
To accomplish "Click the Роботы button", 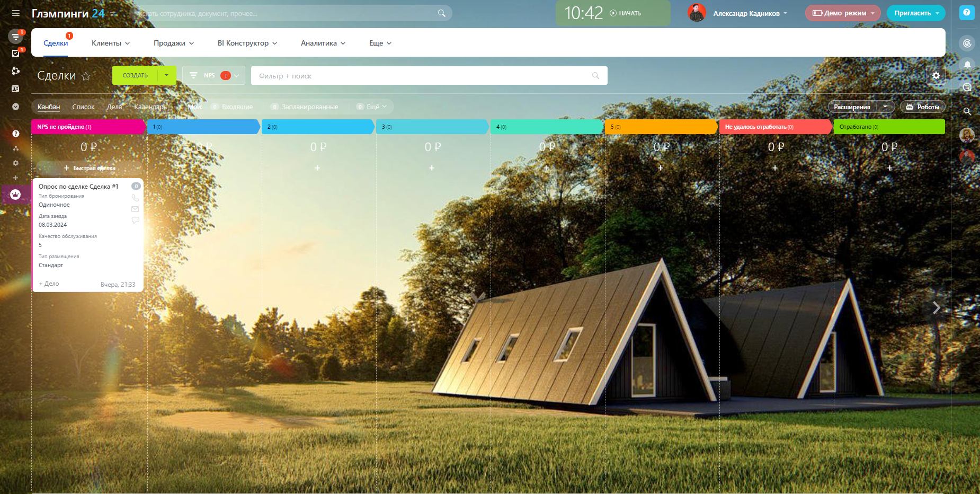I will (923, 107).
